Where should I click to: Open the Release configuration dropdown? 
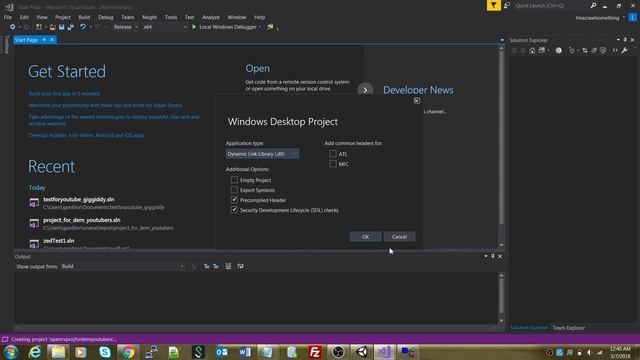pyautogui.click(x=126, y=27)
